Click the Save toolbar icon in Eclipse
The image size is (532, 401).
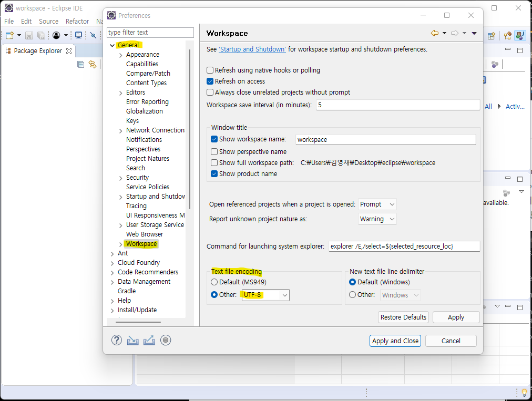(x=29, y=35)
